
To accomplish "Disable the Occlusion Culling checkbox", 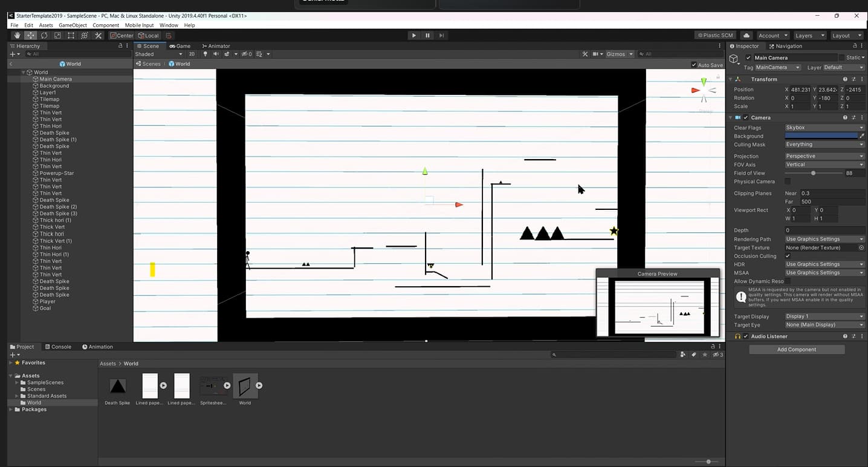I will coord(787,256).
